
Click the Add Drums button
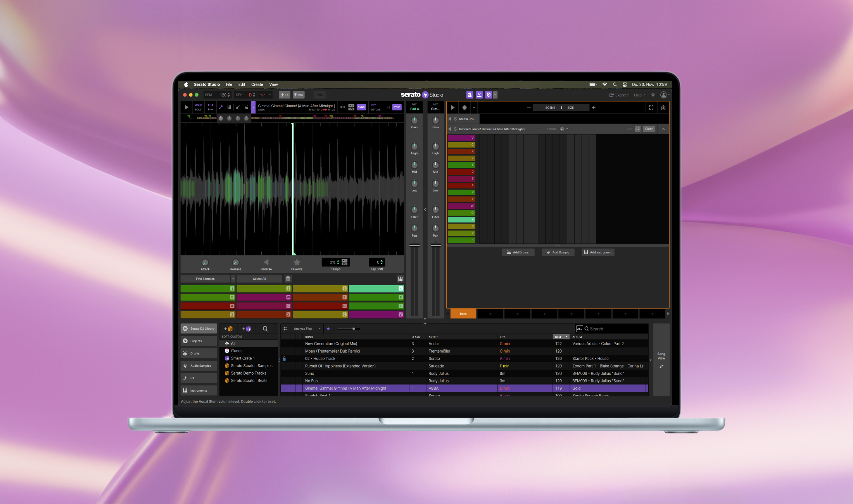pyautogui.click(x=518, y=252)
